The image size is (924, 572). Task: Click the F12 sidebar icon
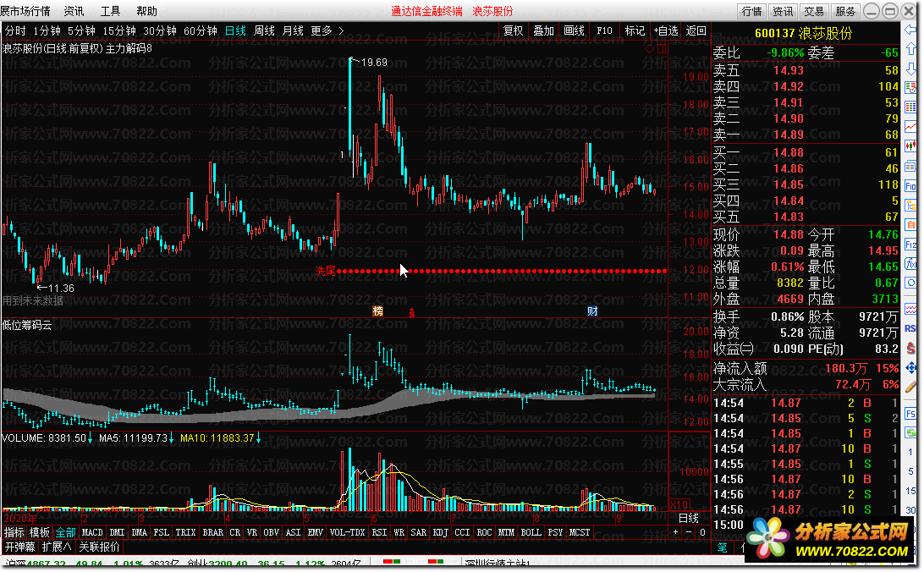(x=910, y=244)
